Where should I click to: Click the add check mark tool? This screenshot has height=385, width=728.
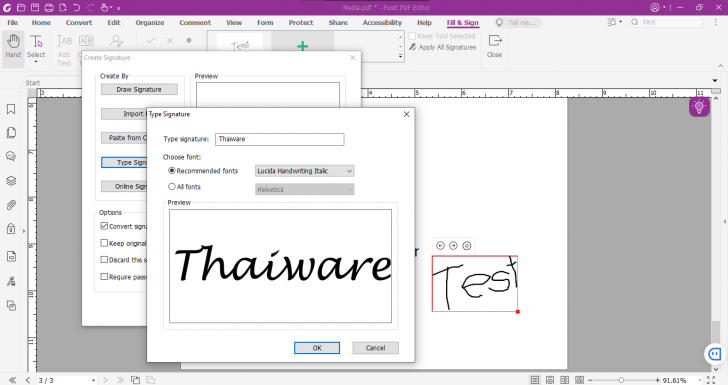coord(151,41)
